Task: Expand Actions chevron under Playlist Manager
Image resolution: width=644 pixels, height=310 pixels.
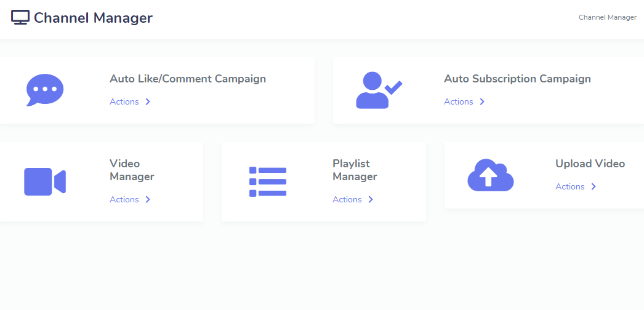Action: pyautogui.click(x=371, y=199)
